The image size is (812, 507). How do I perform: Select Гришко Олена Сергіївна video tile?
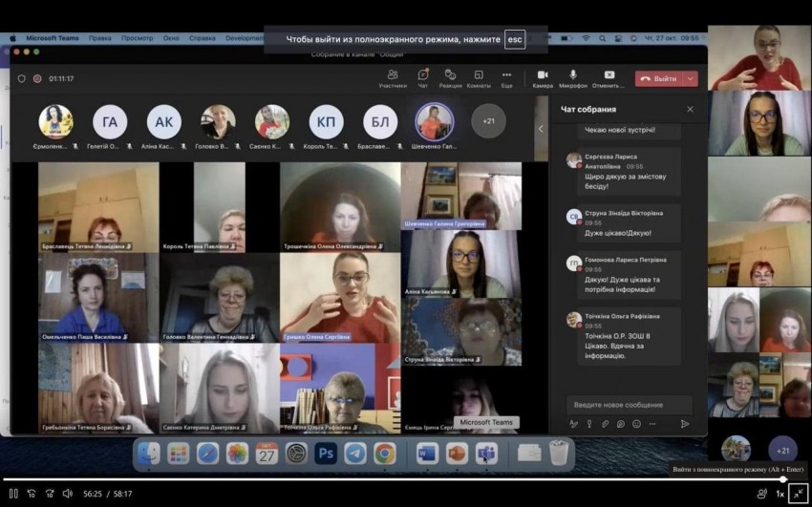point(340,298)
